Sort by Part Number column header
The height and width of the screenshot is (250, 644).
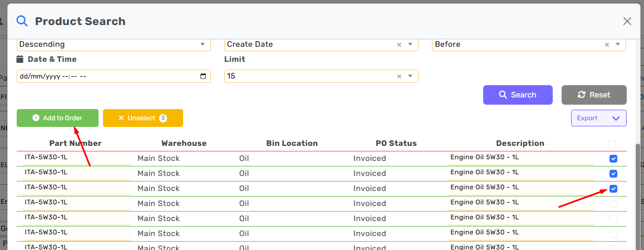[x=75, y=143]
